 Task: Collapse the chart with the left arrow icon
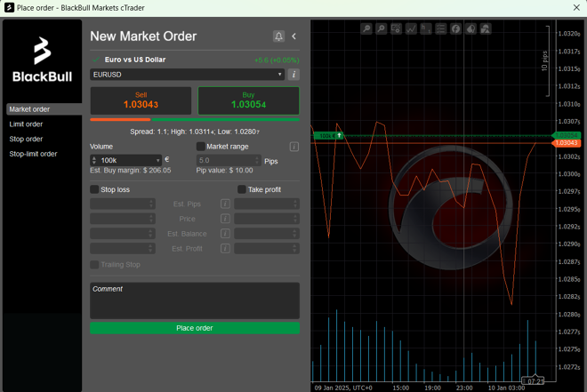tap(293, 36)
